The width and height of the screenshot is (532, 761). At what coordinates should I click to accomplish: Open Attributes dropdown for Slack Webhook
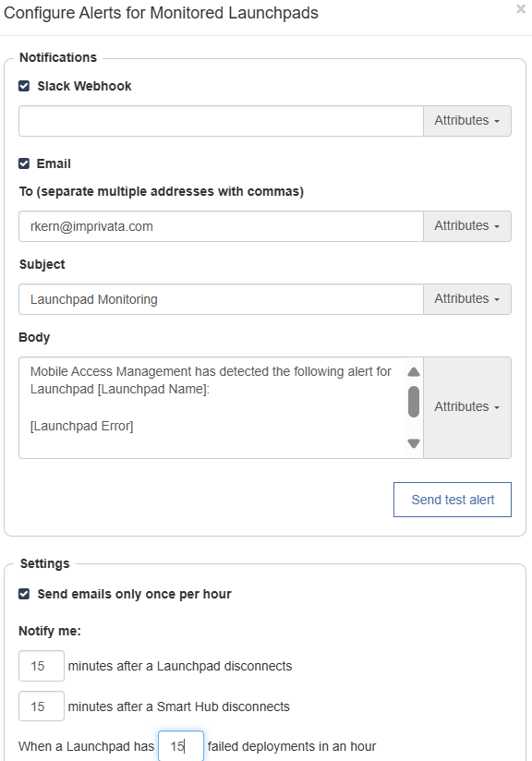coord(467,121)
